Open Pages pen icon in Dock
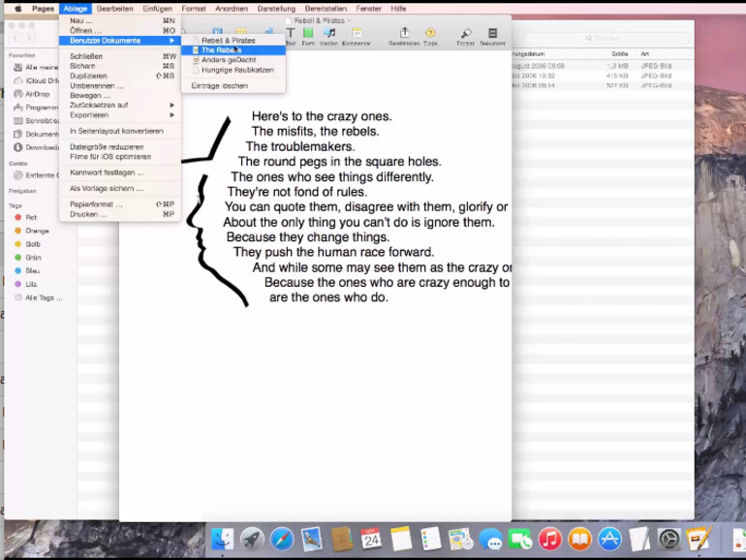Screen dimensions: 746x560 (x=699, y=539)
